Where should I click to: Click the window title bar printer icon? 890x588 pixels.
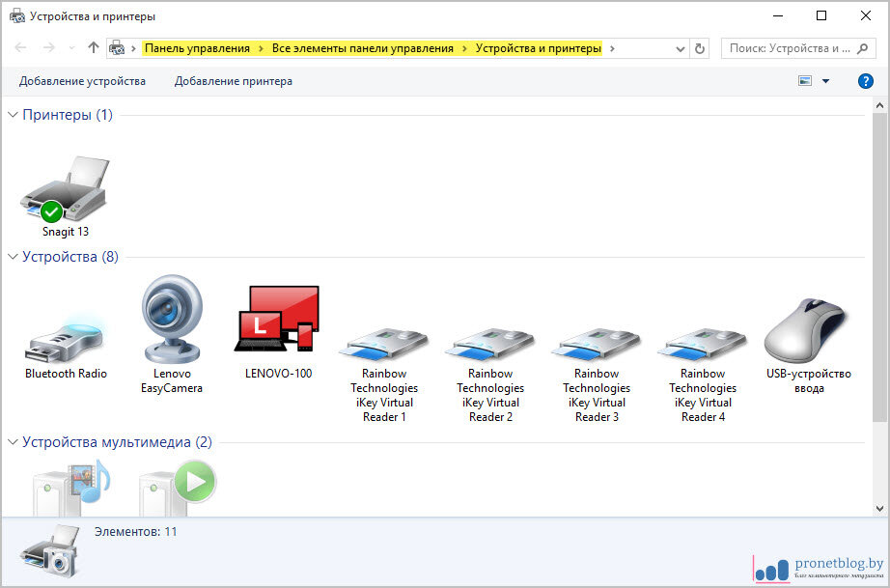click(x=17, y=15)
